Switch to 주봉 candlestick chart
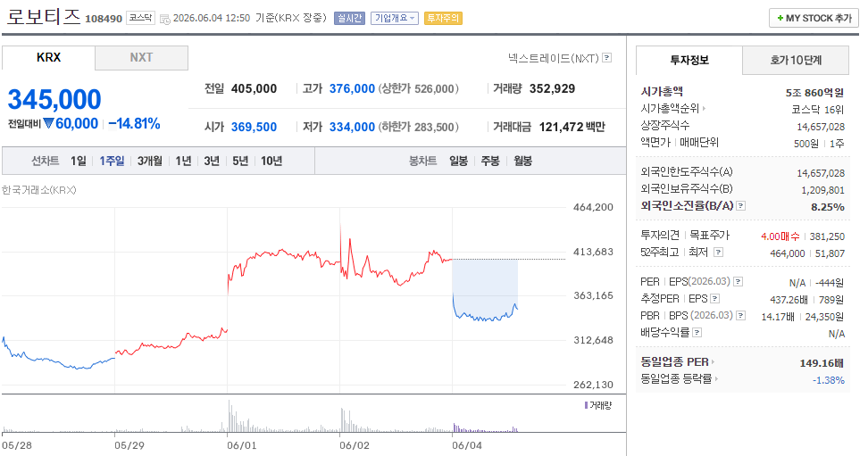 click(490, 161)
